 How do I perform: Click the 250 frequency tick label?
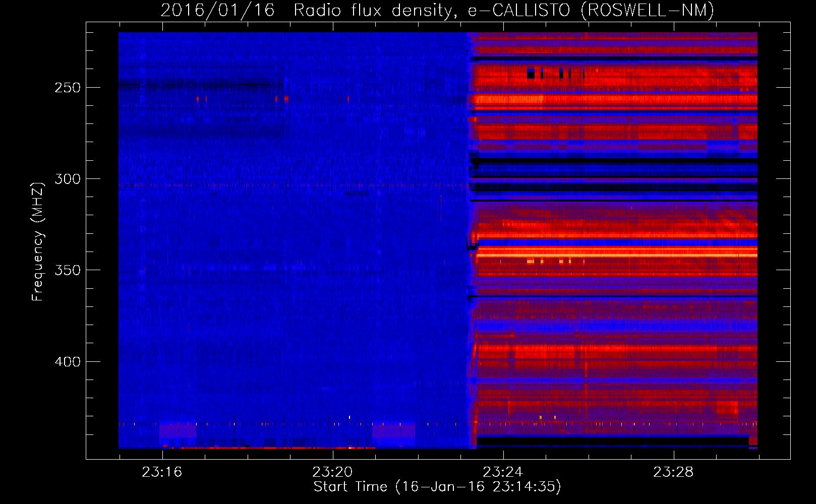(x=68, y=88)
